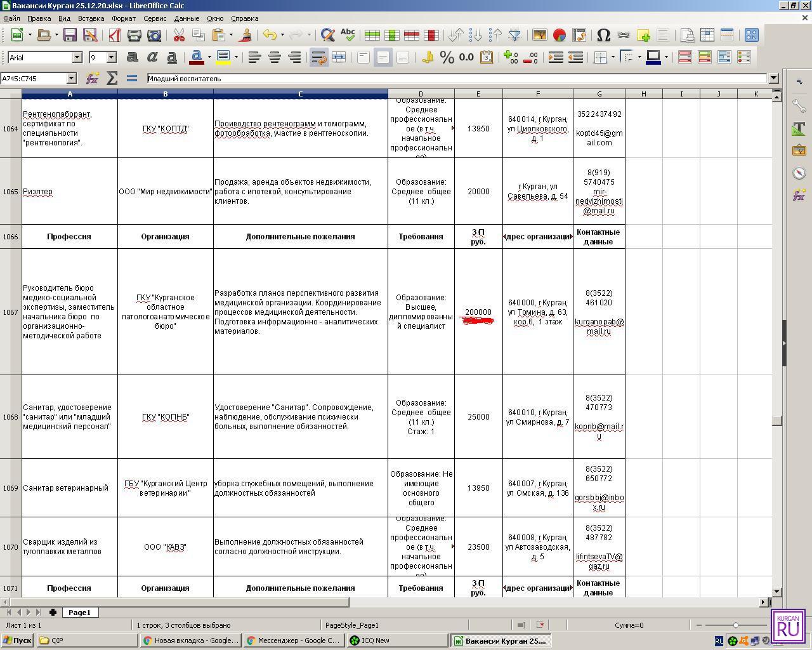Select column C header
812x650 pixels.
[301, 94]
